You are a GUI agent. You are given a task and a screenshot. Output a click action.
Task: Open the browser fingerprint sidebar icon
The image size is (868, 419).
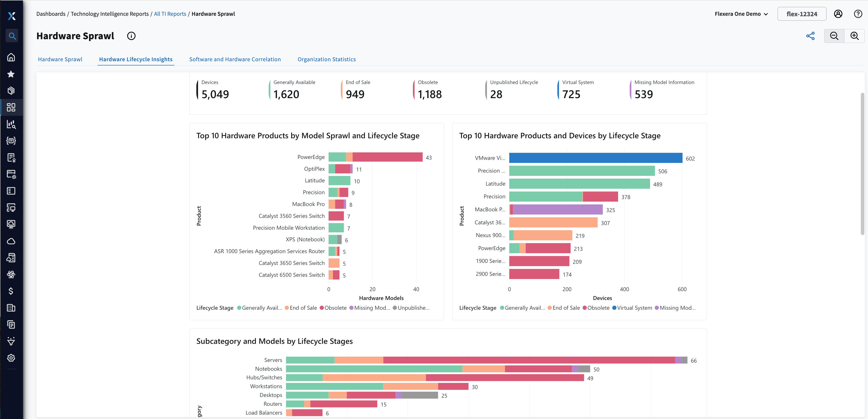click(11, 174)
